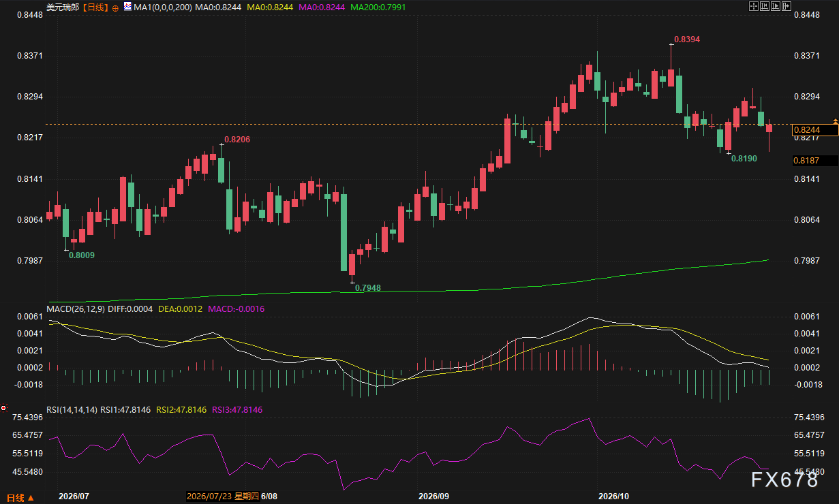
Task: Expand the 日线 period selector at bottom left
Action: tap(18, 497)
